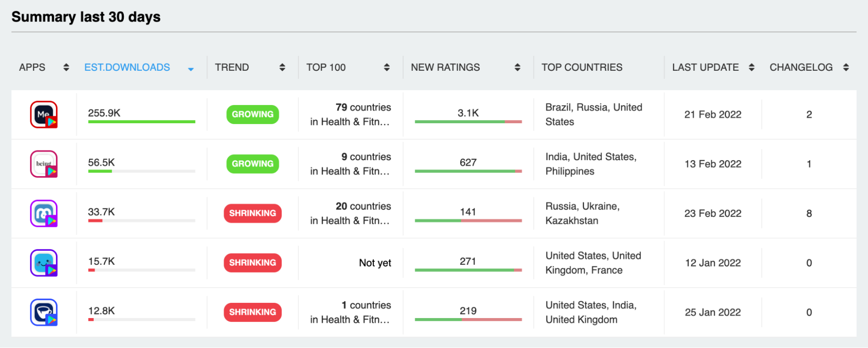Viewport: 868px width, 348px height.
Task: Sort table by APPS column arrows
Action: click(66, 67)
